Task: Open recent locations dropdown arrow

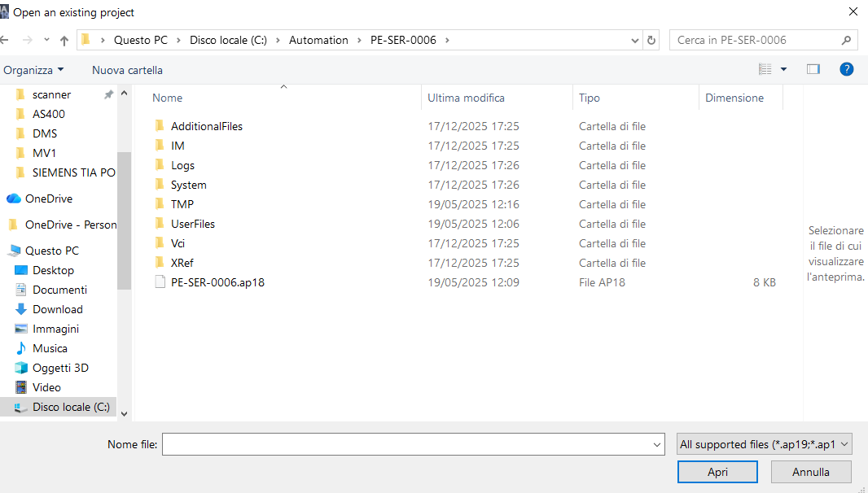Action: [x=46, y=40]
